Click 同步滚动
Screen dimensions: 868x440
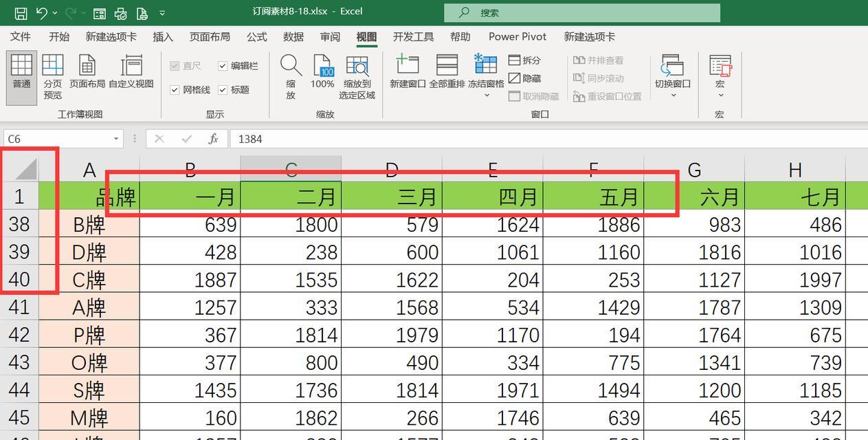pyautogui.click(x=599, y=78)
